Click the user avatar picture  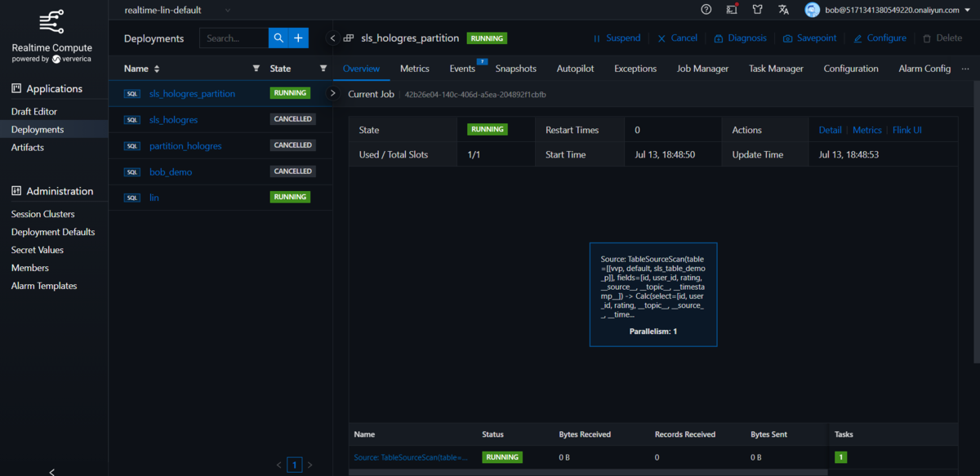812,10
